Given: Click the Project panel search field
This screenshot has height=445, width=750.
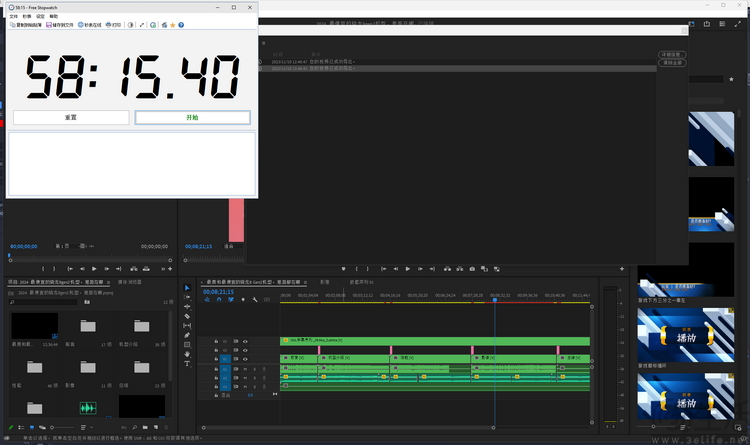Looking at the screenshot, I should pos(43,302).
